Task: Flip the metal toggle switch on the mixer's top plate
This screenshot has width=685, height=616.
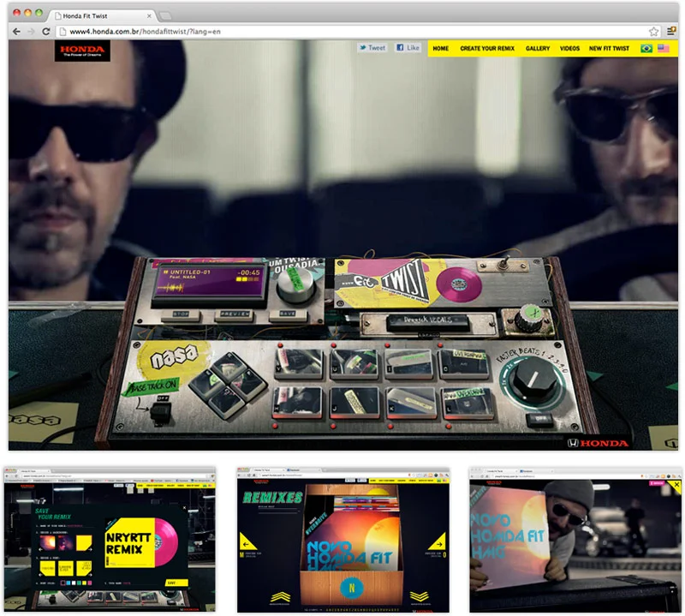Action: [503, 264]
